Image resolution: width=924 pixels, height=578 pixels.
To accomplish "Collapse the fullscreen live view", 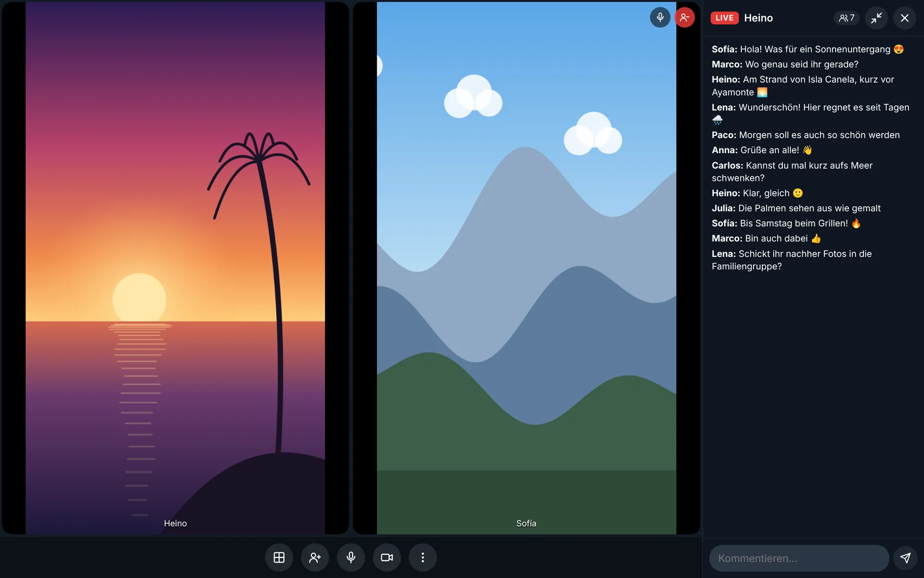I will (x=876, y=18).
